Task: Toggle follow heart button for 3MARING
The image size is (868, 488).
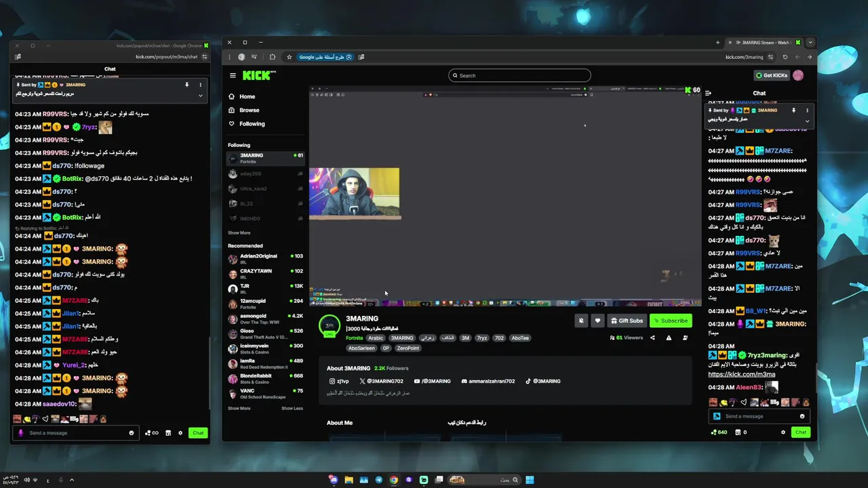Action: point(597,321)
